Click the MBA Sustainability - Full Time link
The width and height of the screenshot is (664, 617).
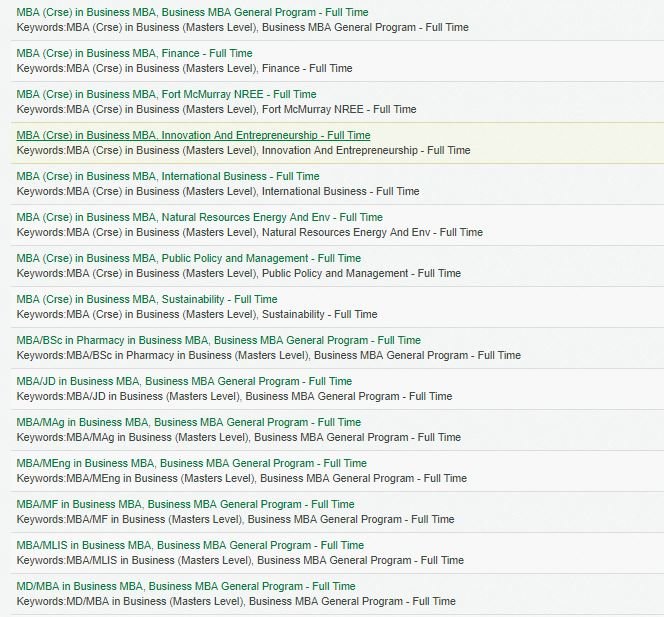(x=147, y=299)
